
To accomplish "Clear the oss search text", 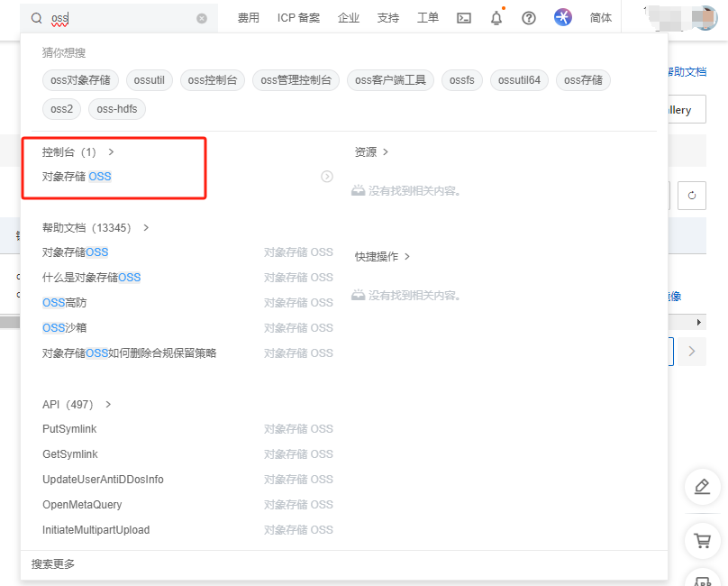I will (x=202, y=18).
